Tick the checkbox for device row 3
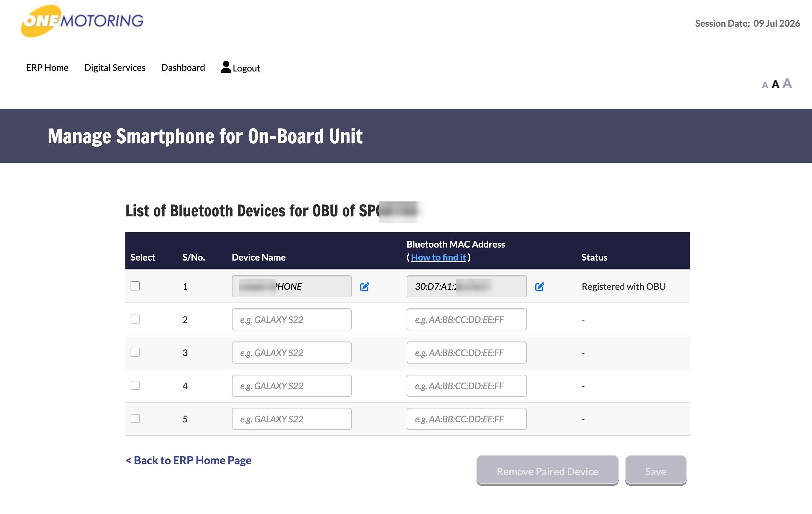812x514 pixels. click(135, 352)
